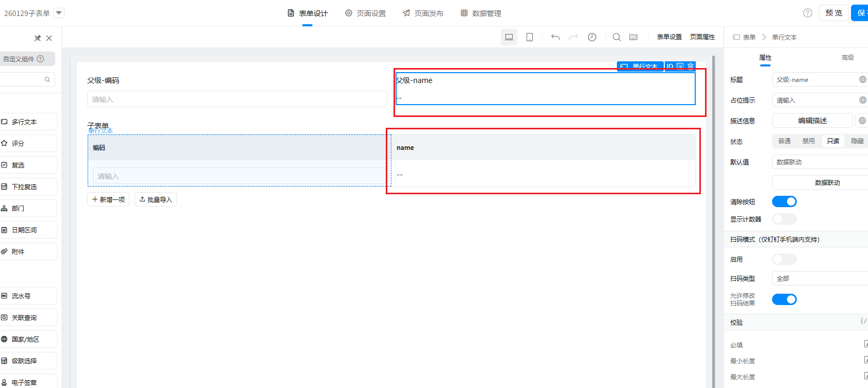Enable the 显示计数器 switch

coord(784,219)
